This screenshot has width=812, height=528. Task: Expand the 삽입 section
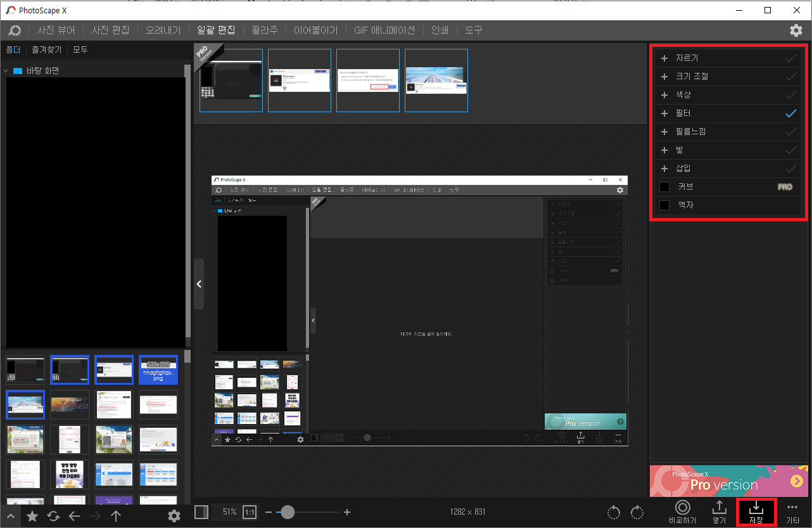(x=664, y=169)
